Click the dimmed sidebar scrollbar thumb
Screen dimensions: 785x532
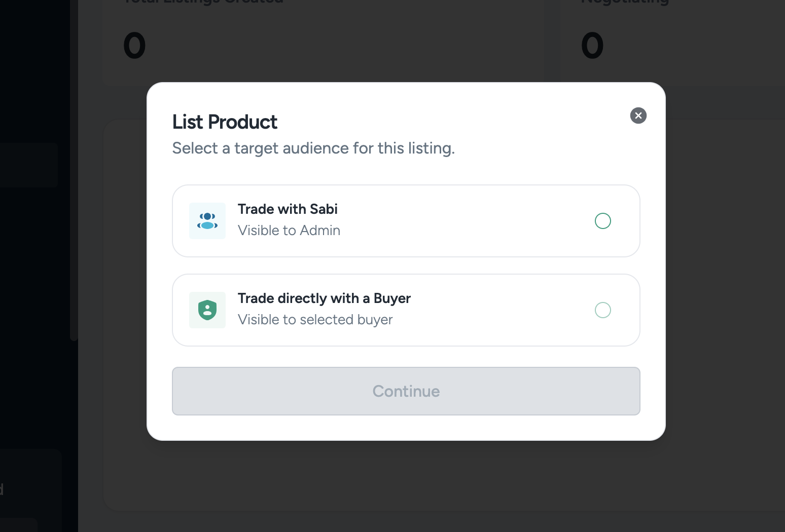coord(74,203)
